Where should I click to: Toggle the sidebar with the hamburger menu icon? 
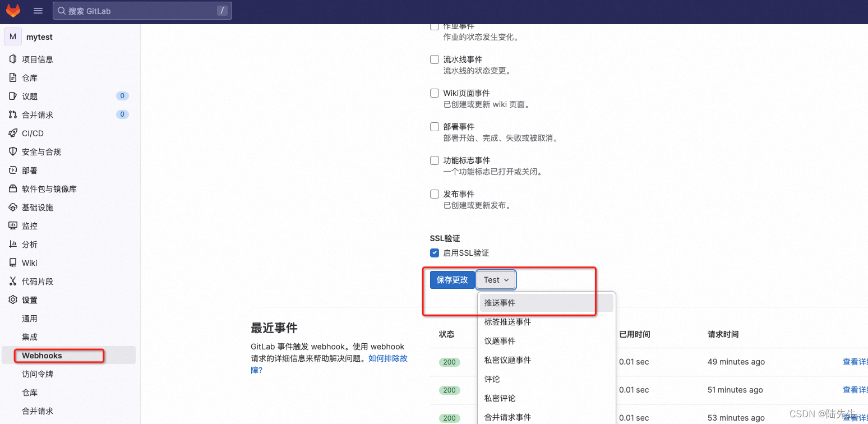tap(38, 10)
